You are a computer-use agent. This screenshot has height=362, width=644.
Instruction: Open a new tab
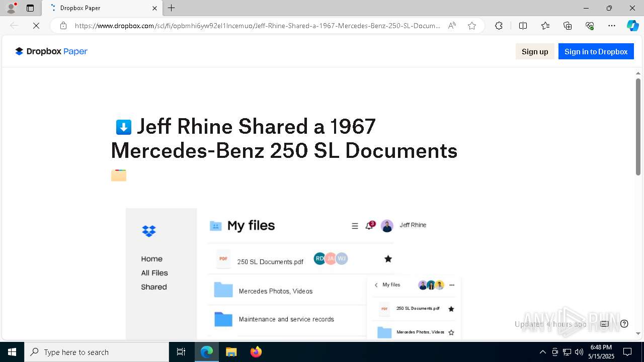[x=172, y=8]
